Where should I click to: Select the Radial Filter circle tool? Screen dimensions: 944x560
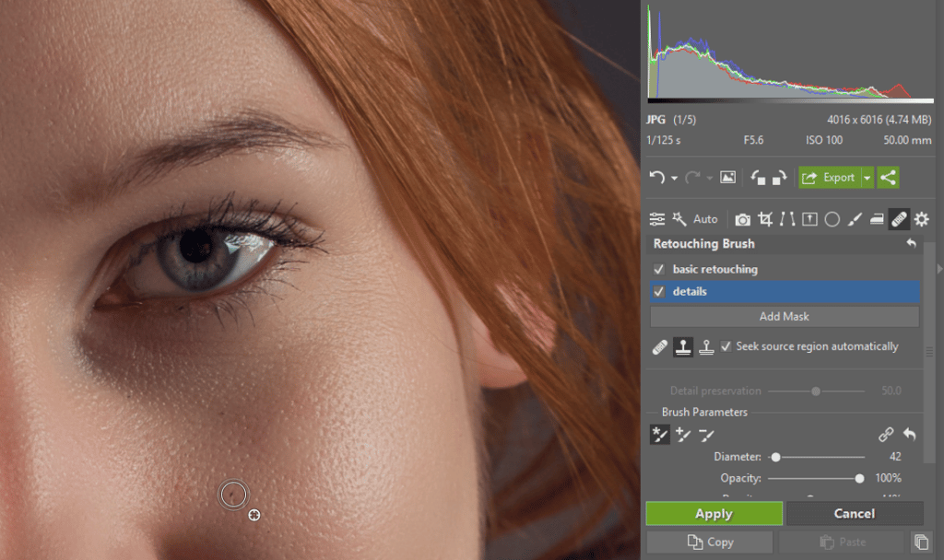(x=832, y=219)
